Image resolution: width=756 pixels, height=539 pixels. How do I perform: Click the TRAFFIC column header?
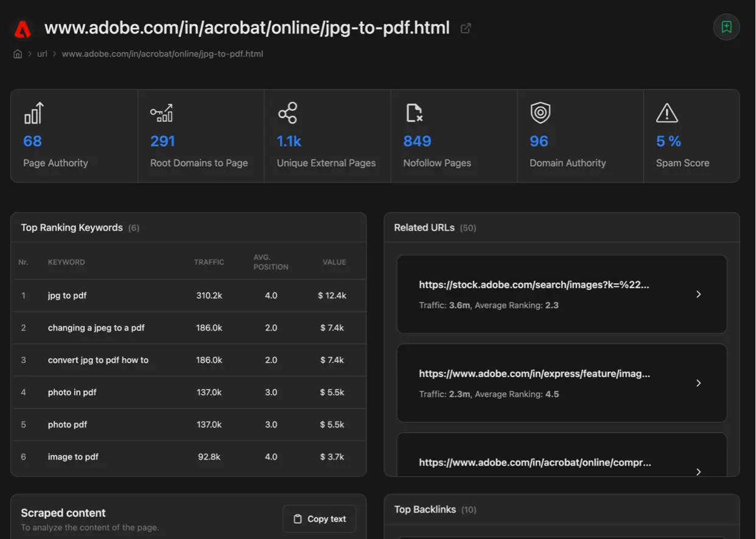[x=209, y=262]
